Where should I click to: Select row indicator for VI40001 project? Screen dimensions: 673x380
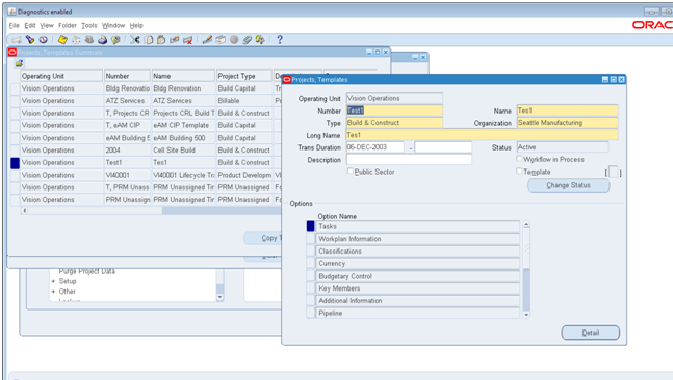(x=15, y=175)
